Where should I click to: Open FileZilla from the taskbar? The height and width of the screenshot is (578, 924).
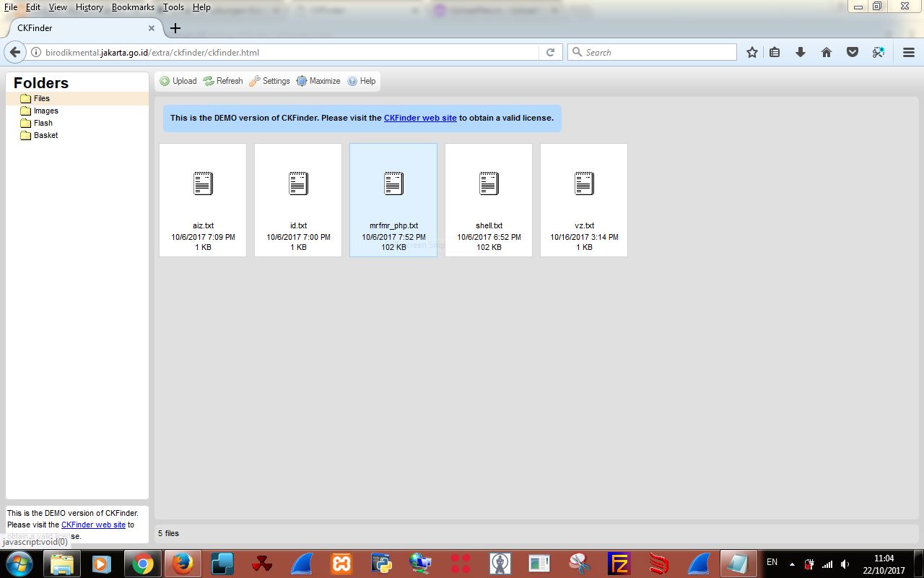(619, 564)
